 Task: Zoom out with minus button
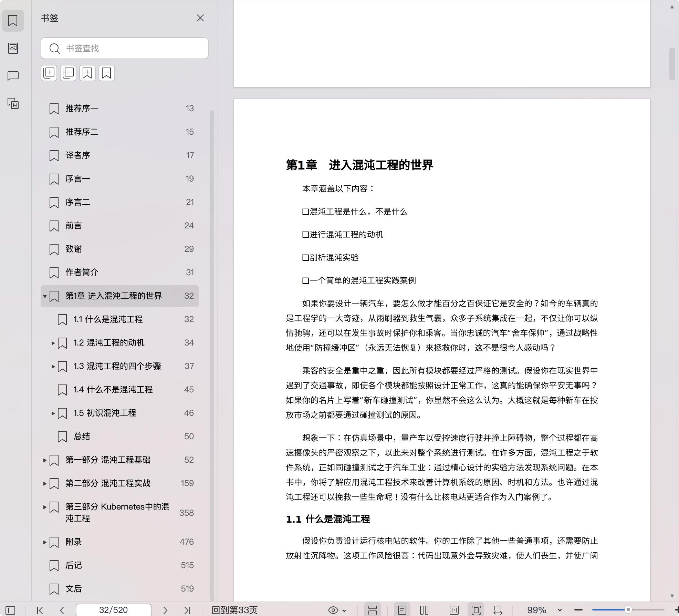click(578, 610)
